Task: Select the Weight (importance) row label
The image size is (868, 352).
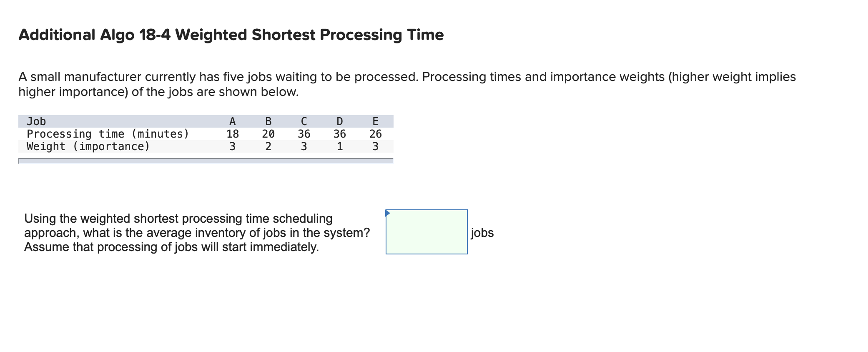Action: [x=87, y=146]
